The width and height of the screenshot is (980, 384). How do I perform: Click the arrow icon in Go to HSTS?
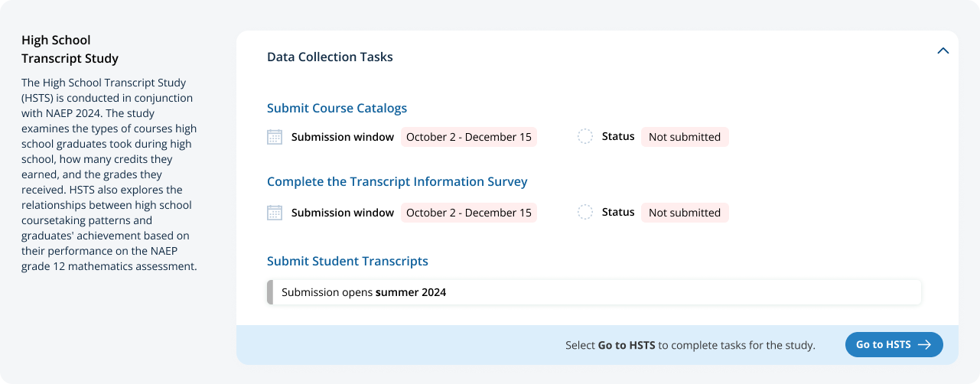click(924, 345)
